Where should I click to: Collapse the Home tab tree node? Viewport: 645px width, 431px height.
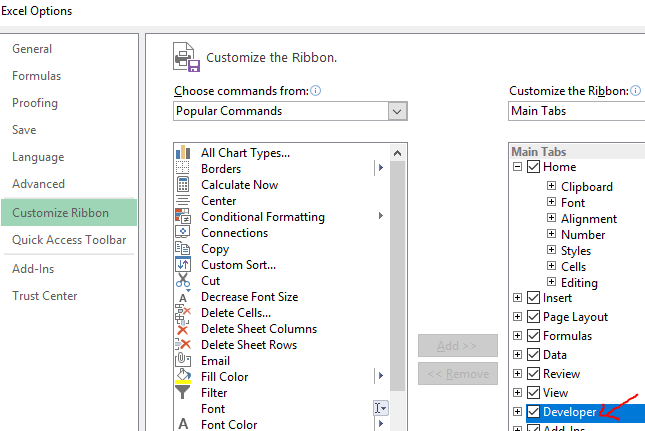517,166
